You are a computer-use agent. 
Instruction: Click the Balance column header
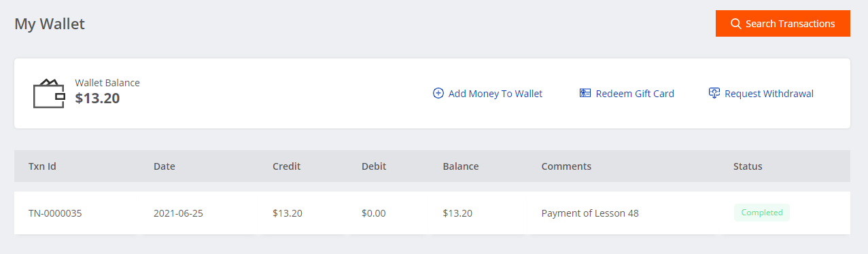pyautogui.click(x=461, y=166)
